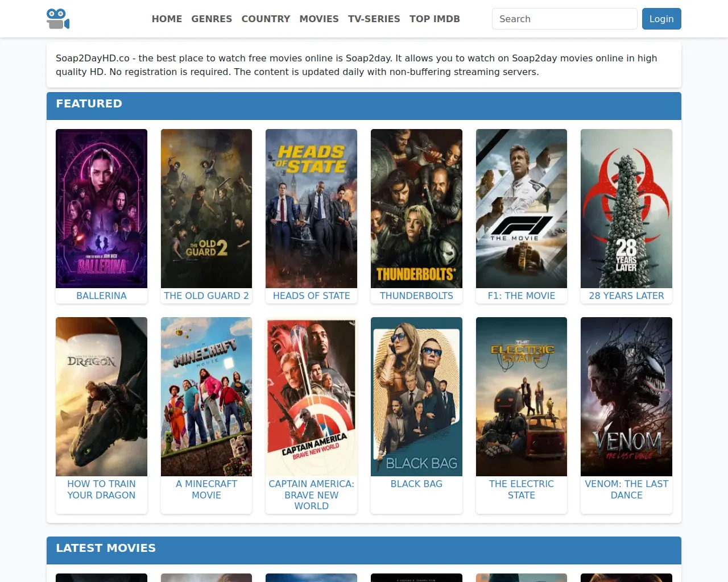Expand the GENRES menu
The height and width of the screenshot is (582, 728).
tap(212, 19)
